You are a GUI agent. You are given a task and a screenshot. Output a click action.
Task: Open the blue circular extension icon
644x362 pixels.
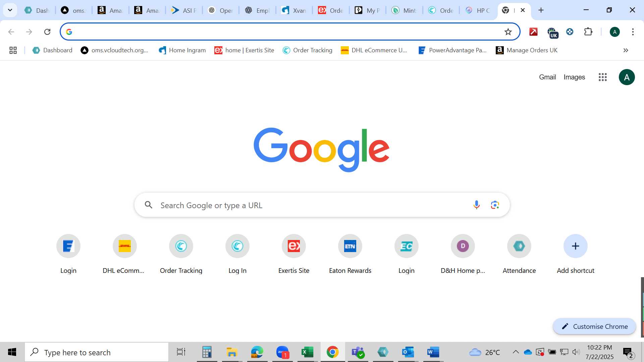pos(570,32)
